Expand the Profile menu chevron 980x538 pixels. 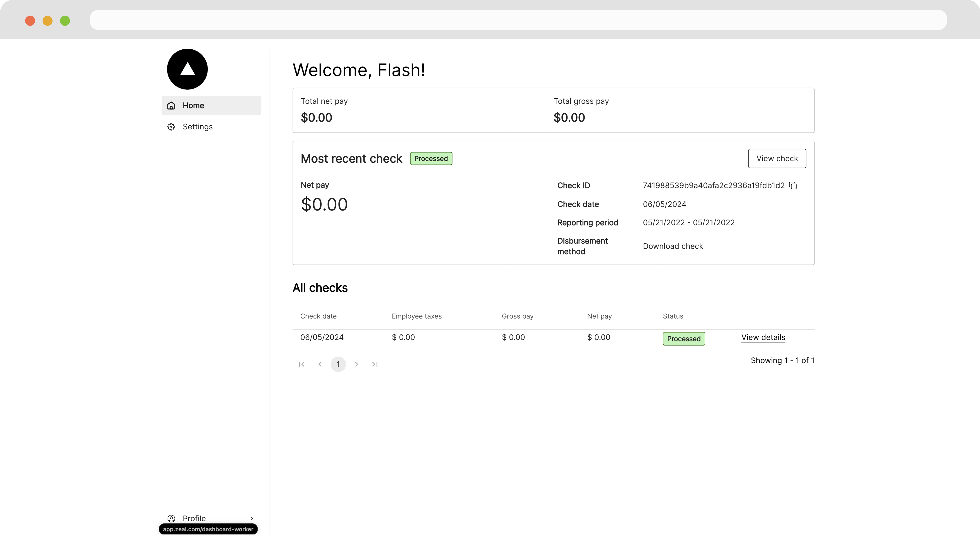click(251, 518)
